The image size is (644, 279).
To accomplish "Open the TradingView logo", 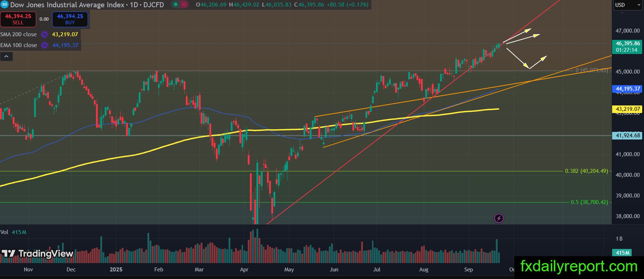I will pyautogui.click(x=38, y=254).
